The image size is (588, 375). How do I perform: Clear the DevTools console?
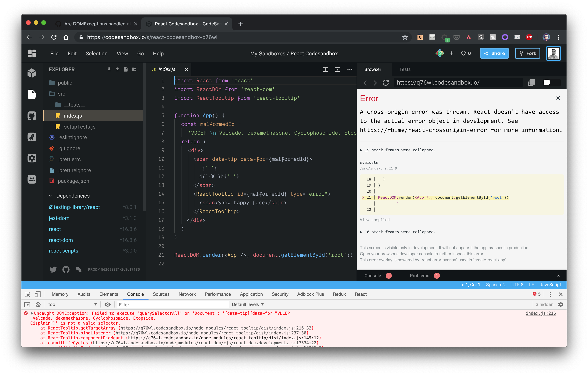point(38,305)
